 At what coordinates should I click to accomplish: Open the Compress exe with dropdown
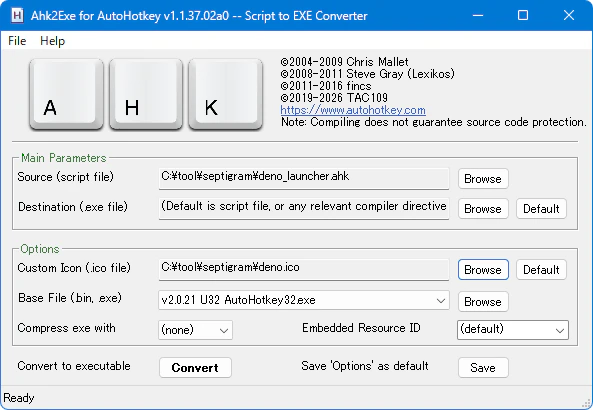pyautogui.click(x=195, y=330)
